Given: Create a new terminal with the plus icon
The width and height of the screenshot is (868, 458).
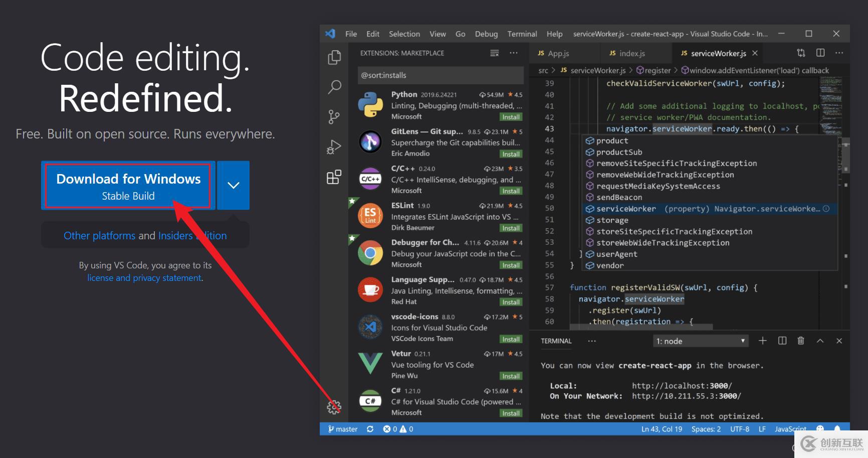Looking at the screenshot, I should pos(763,341).
